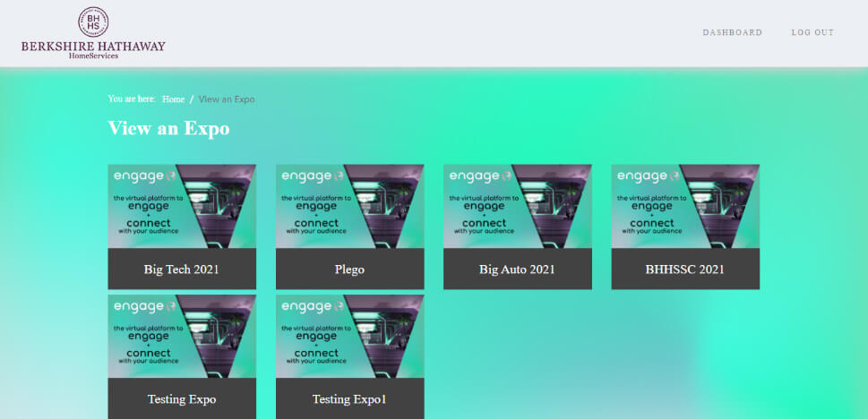868x419 pixels.
Task: Click the View an Expo breadcrumb text
Action: [227, 99]
